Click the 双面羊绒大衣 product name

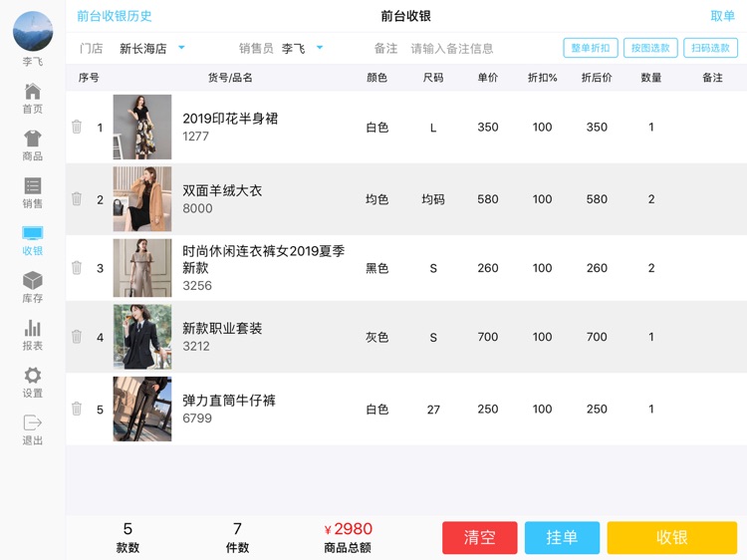pos(222,190)
